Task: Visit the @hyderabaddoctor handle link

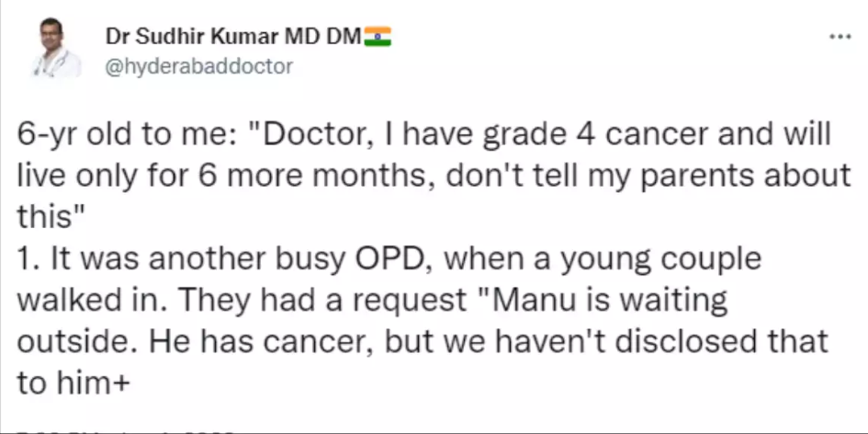Action: coord(198,66)
